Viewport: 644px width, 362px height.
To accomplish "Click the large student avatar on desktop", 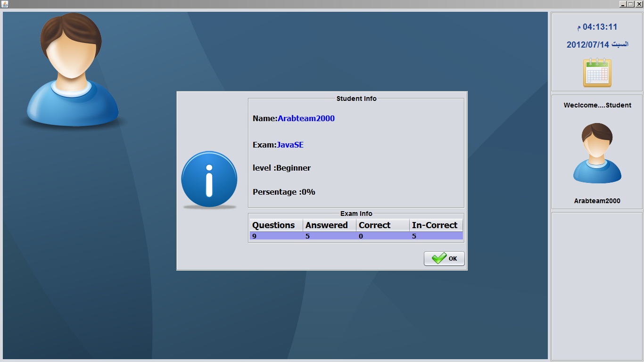I will 72,70.
